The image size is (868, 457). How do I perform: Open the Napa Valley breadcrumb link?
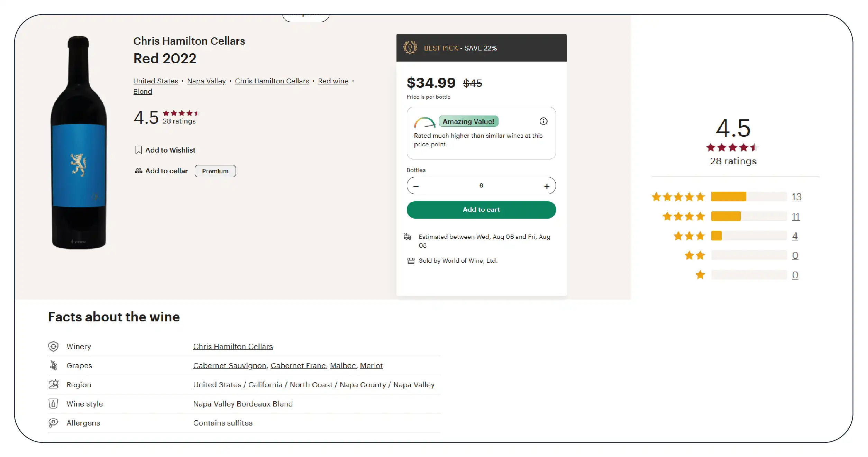coord(206,81)
